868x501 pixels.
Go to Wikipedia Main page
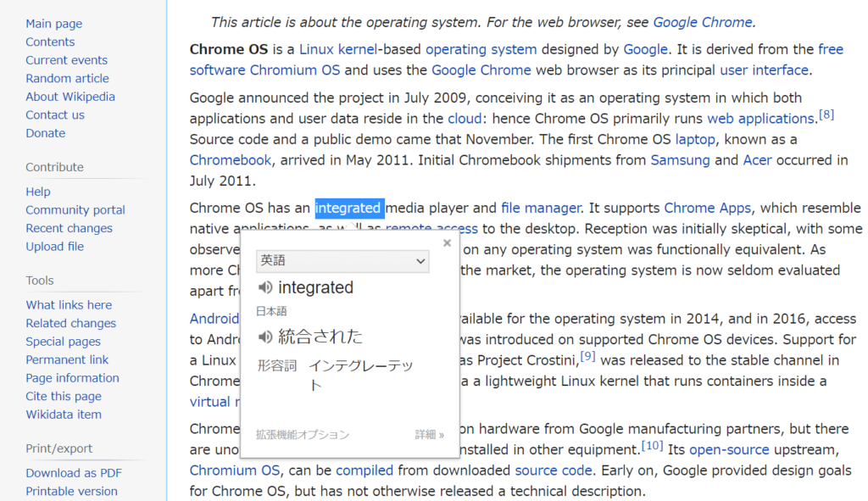point(53,24)
